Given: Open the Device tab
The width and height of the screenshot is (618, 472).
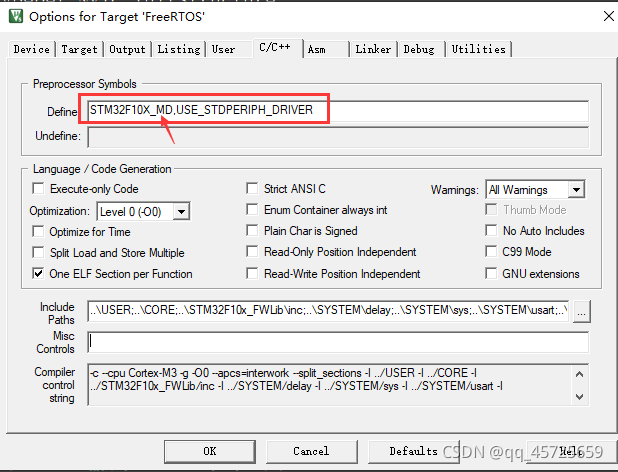Looking at the screenshot, I should [x=32, y=50].
